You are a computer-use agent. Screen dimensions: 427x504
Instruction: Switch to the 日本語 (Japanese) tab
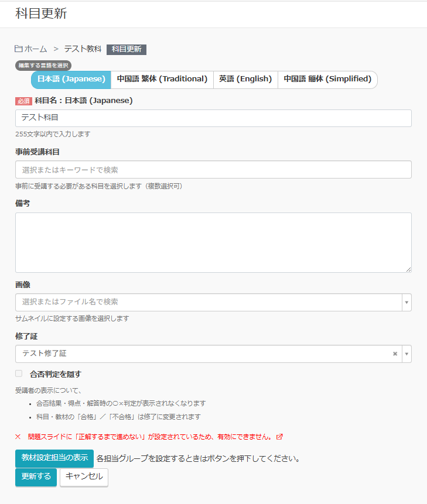point(71,79)
